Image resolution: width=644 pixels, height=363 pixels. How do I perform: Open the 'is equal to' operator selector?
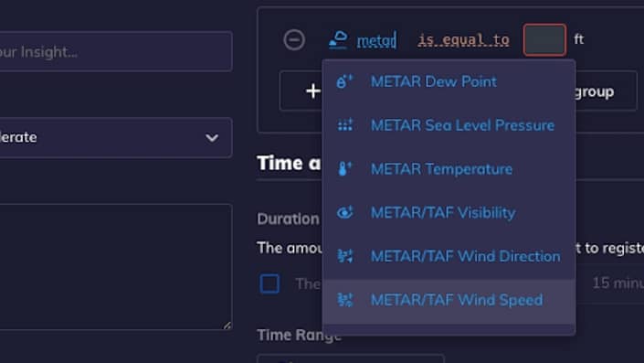pos(463,40)
